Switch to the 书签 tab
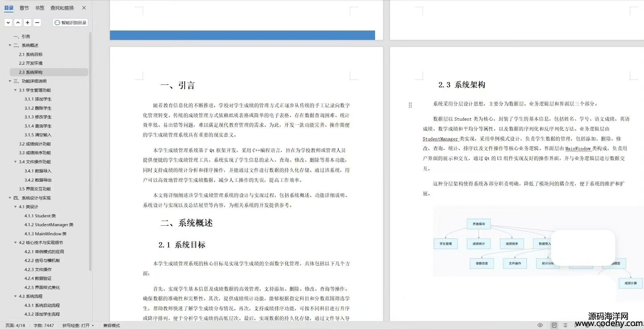644x330 pixels. coord(40,8)
